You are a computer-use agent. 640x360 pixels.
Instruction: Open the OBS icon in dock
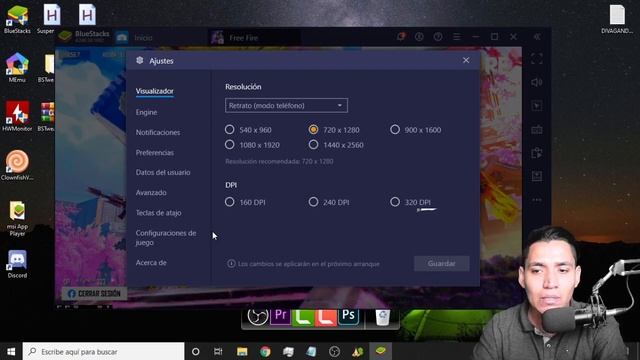pyautogui.click(x=258, y=316)
